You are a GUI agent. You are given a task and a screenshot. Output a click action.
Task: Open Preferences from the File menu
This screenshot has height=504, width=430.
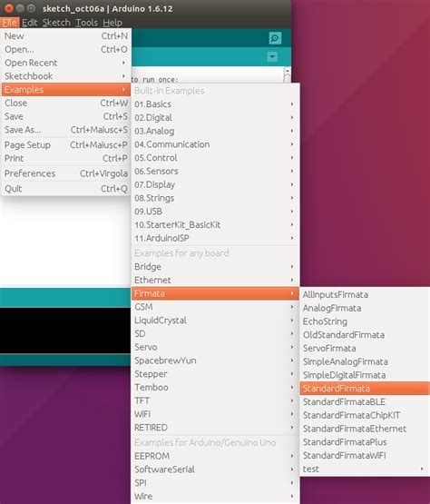pyautogui.click(x=66, y=173)
